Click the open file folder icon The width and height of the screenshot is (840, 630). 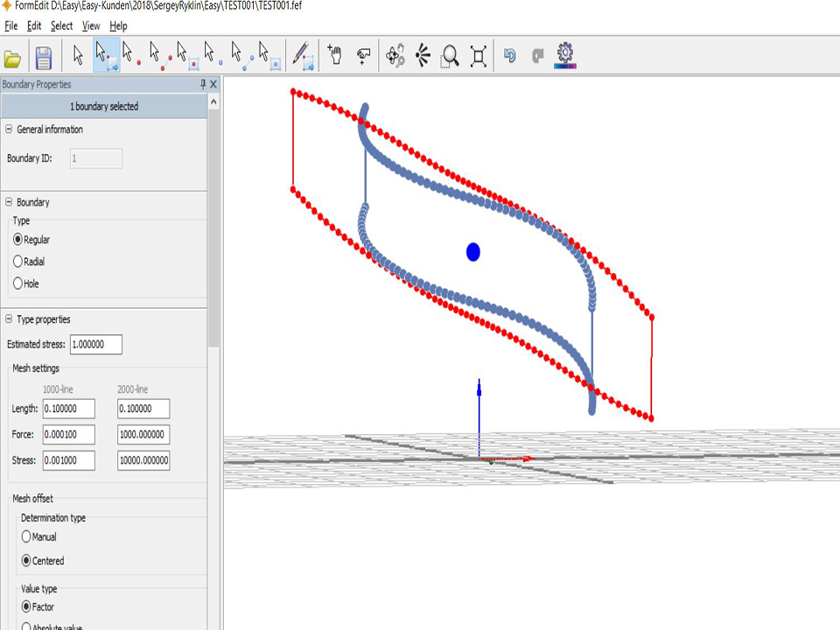click(x=12, y=58)
